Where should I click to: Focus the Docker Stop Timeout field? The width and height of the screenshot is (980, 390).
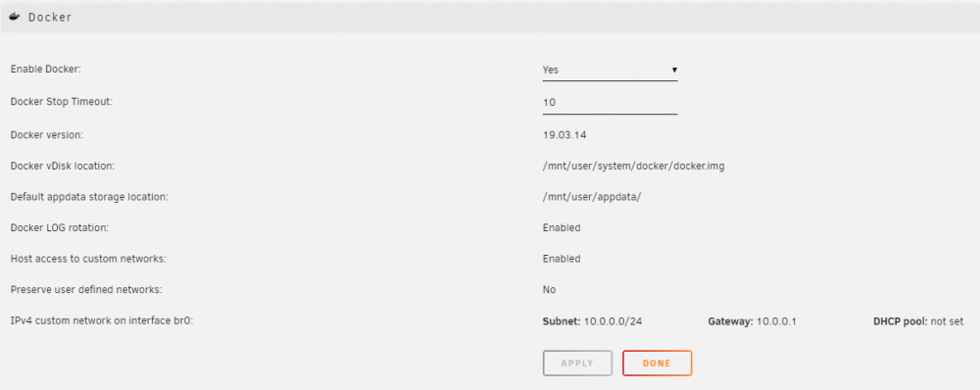(x=610, y=103)
